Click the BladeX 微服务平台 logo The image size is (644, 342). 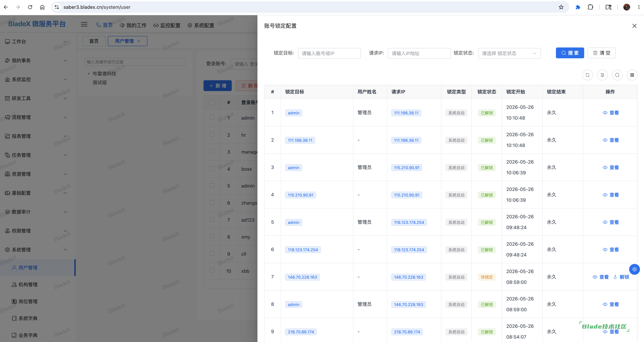tap(37, 24)
